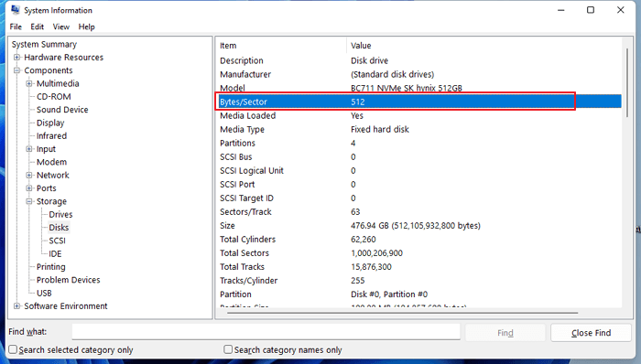Select IDE under Storage
Screen dimensions: 641x364
click(x=55, y=254)
